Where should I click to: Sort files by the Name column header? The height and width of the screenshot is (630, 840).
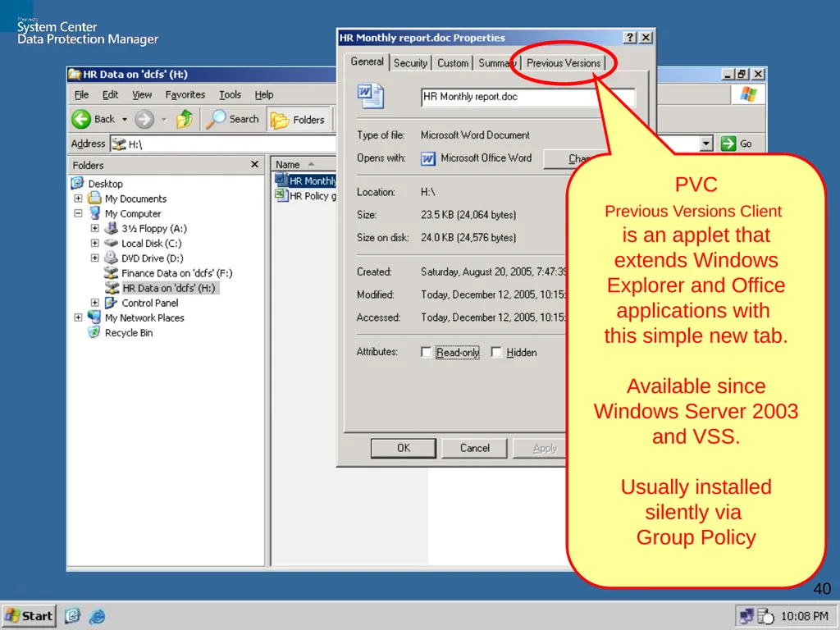(304, 164)
